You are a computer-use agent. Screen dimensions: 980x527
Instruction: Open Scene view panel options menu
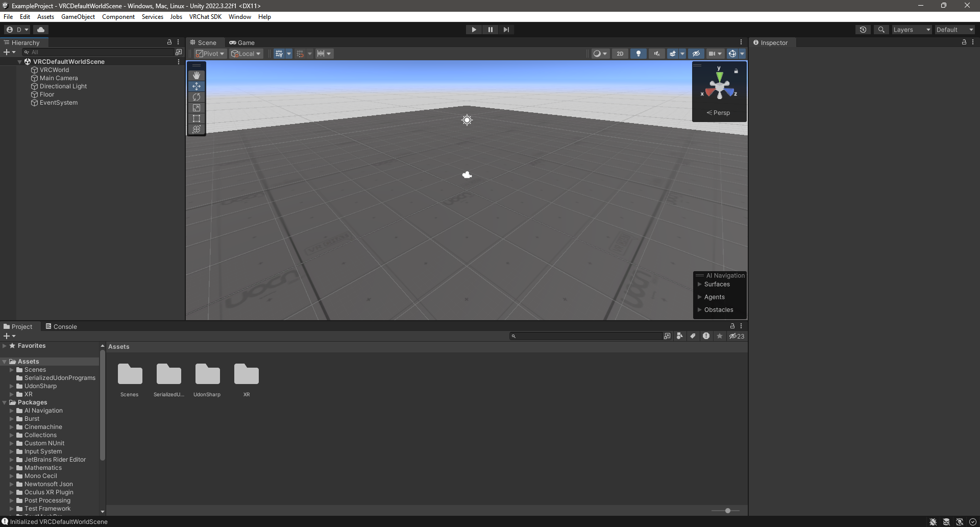click(741, 42)
